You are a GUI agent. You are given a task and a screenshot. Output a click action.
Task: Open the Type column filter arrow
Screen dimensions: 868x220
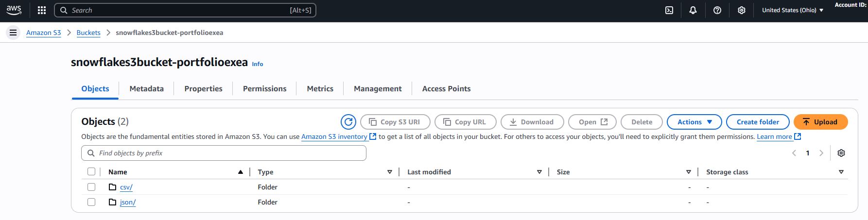point(389,172)
